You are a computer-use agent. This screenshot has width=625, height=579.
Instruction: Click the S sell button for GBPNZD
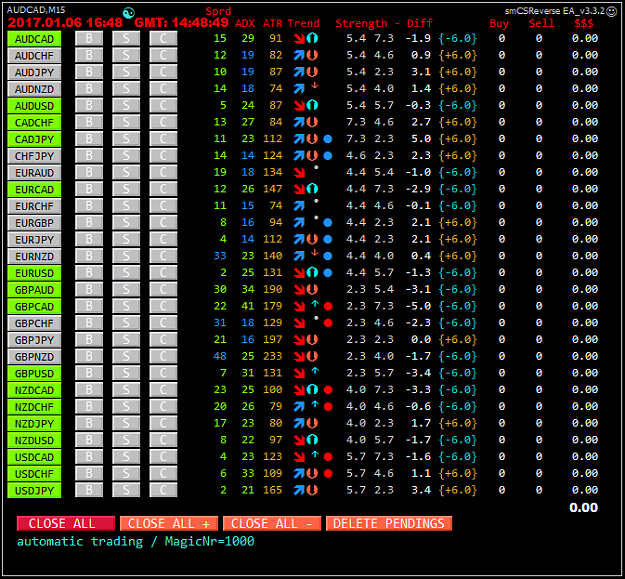tap(126, 357)
